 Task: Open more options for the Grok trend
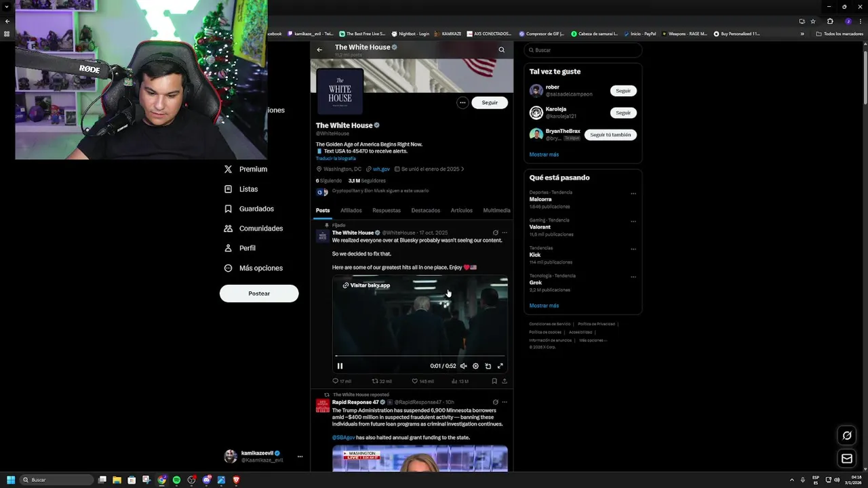pyautogui.click(x=633, y=277)
